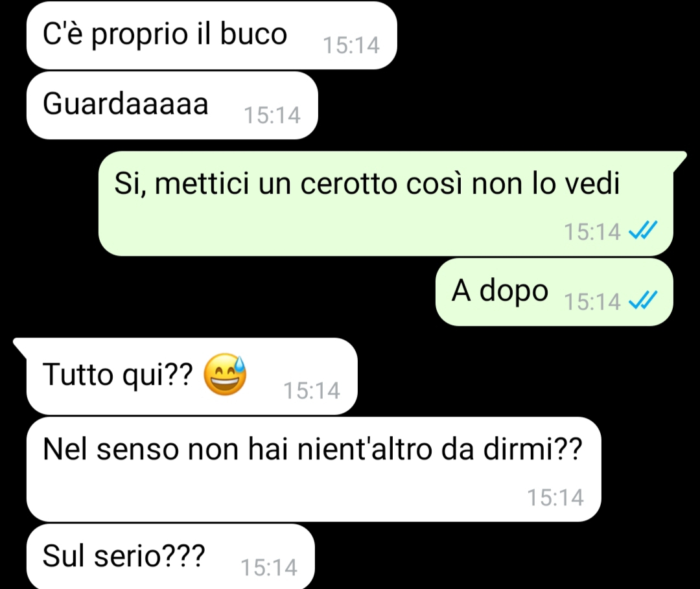Select the 'C'è proprio il buco' message

(x=211, y=36)
